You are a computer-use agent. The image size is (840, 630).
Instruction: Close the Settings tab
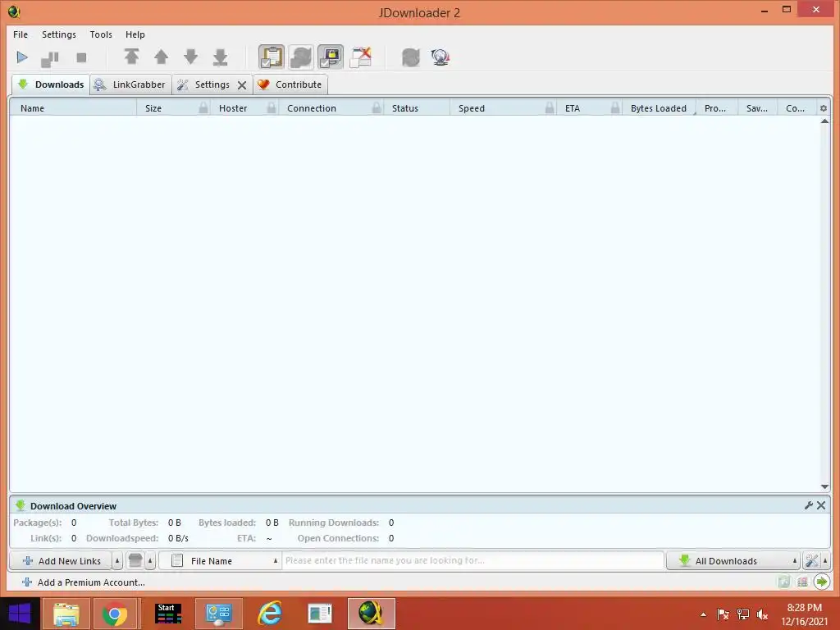242,85
